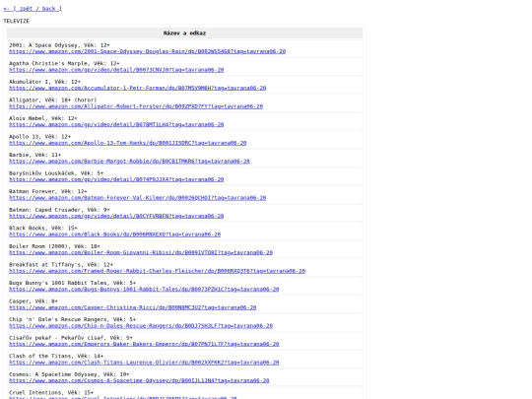Open Cosmos: A Spacetime Odyssey link
Screen dimensions: 532x399
139,381
